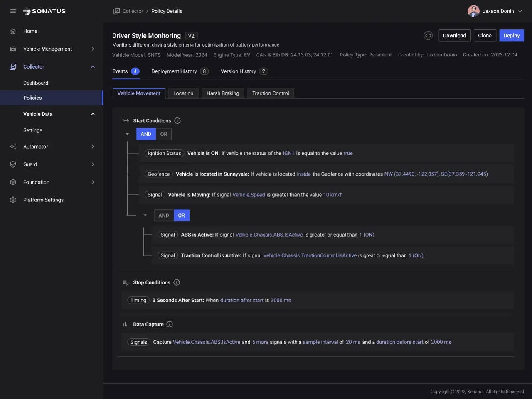The image size is (532, 399).
Task: Switch top-level condition group to OR
Action: pos(164,134)
